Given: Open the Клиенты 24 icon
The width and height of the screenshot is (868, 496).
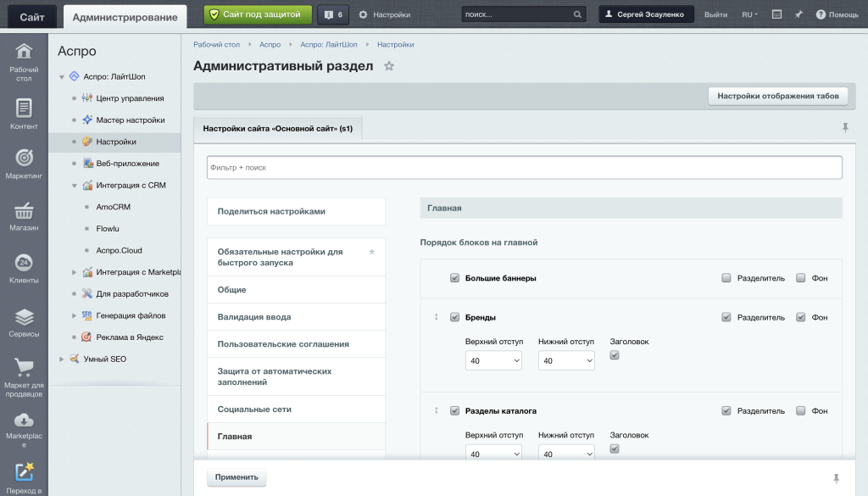Looking at the screenshot, I should pyautogui.click(x=24, y=262).
